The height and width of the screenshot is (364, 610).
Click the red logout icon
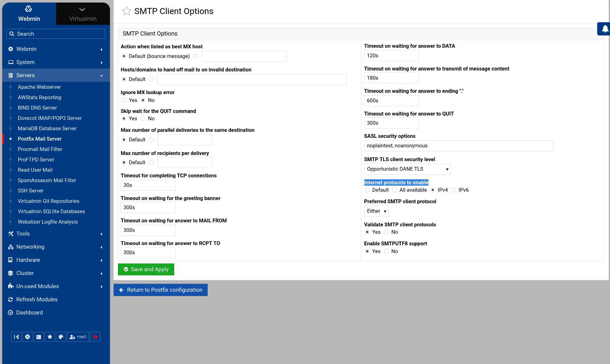(x=95, y=337)
